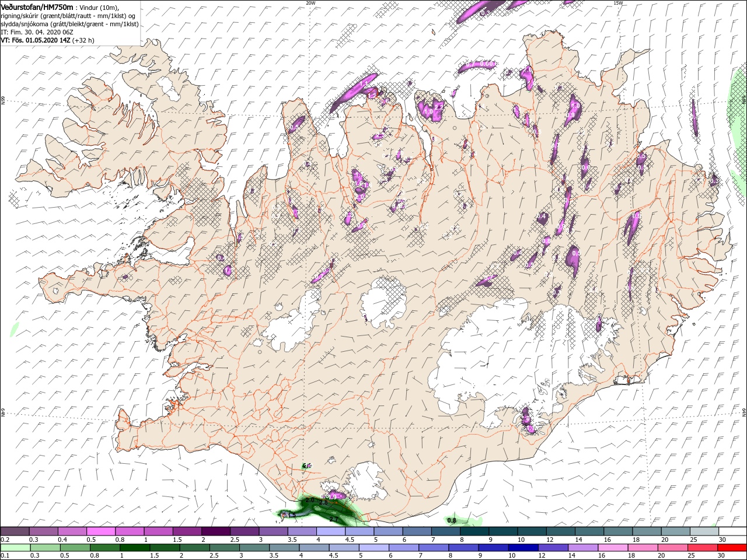Pick the mauve 0.3–0.4 swatch in the upper row

point(43,531)
